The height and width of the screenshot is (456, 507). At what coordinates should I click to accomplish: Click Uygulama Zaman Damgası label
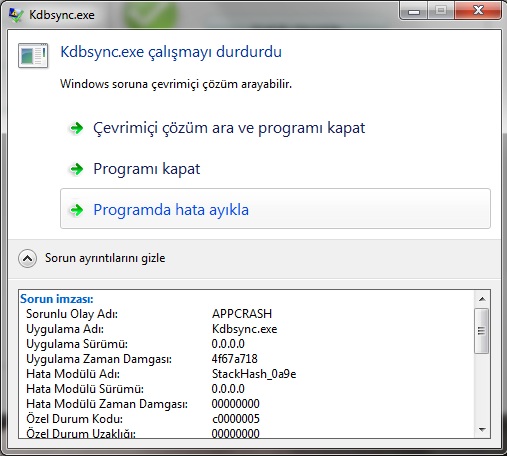click(99, 359)
